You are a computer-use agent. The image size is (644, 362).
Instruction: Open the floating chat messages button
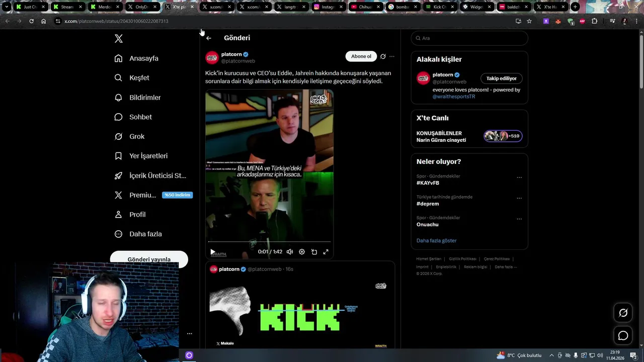623,336
